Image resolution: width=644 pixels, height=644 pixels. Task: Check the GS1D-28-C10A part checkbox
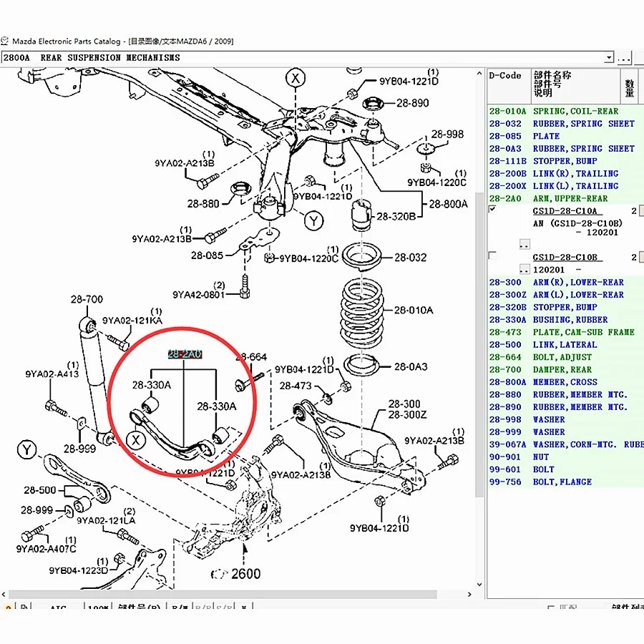coord(492,210)
